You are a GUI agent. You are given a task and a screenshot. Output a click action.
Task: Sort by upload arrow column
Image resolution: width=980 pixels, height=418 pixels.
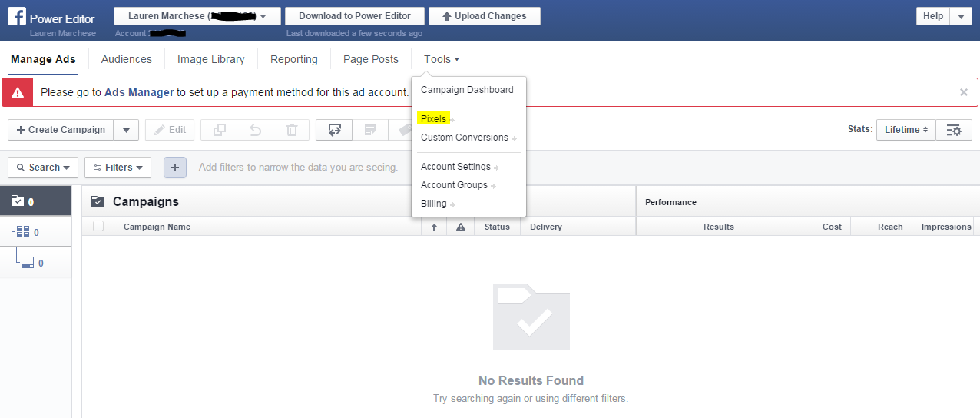[x=434, y=227]
